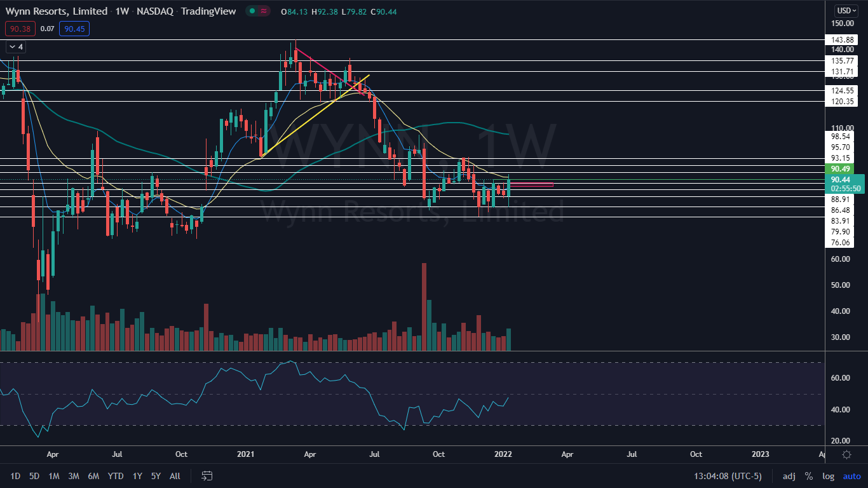The height and width of the screenshot is (488, 868).
Task: Toggle log scale
Action: point(828,476)
